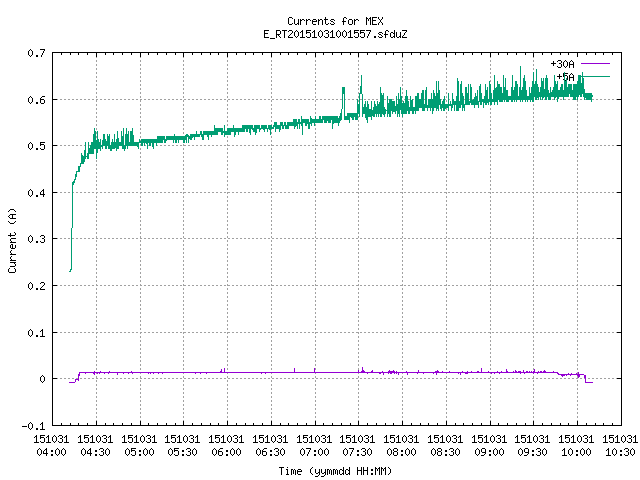Screen dimensions: 640x480
Task: Click the x-axis tick '151031 07:30'
Action: [358, 446]
